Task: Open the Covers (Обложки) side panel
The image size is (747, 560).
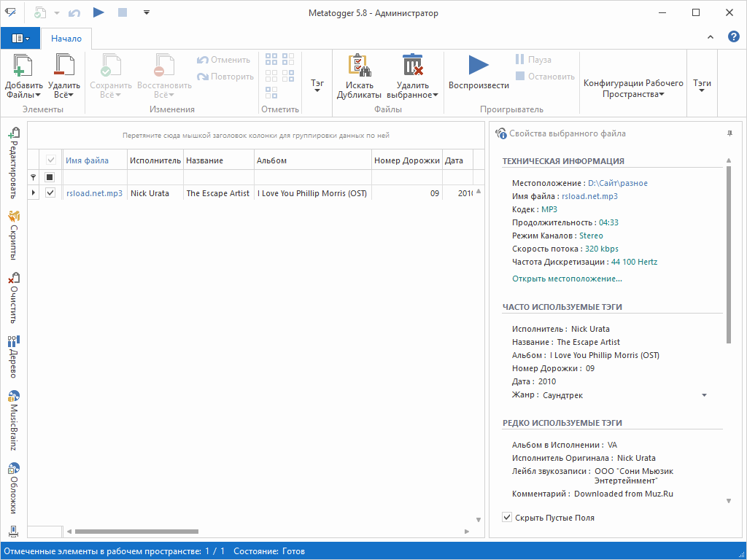Action: (x=14, y=489)
